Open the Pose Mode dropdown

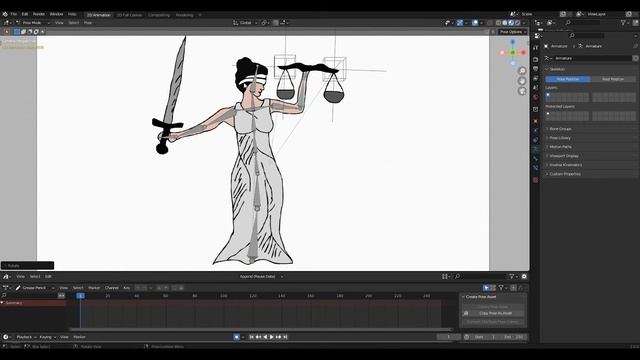pos(32,23)
